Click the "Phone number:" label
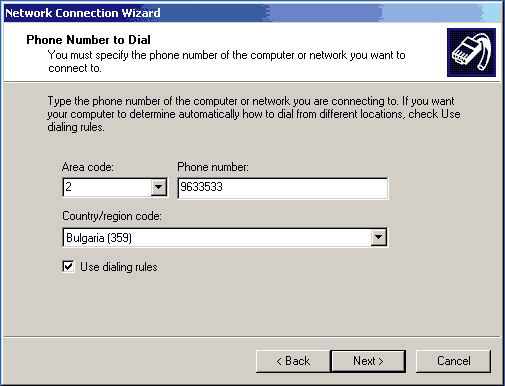505x386 pixels. click(x=213, y=167)
